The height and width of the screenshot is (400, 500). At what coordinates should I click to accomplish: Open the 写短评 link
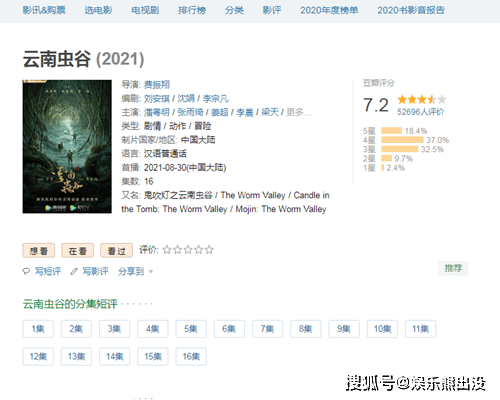click(x=48, y=271)
